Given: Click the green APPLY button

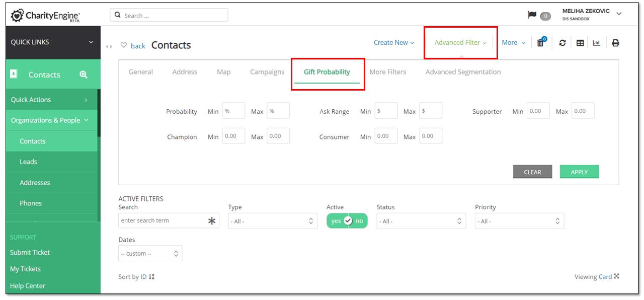Looking at the screenshot, I should [x=580, y=172].
